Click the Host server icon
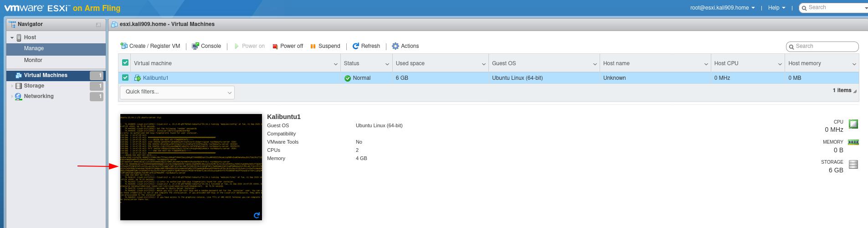This screenshot has height=228, width=868. (19, 37)
